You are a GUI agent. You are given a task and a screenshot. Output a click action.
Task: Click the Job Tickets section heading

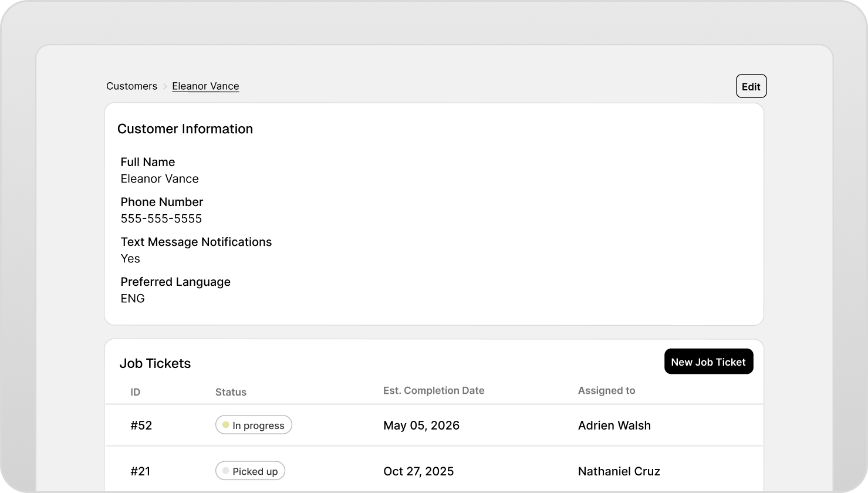tap(155, 363)
